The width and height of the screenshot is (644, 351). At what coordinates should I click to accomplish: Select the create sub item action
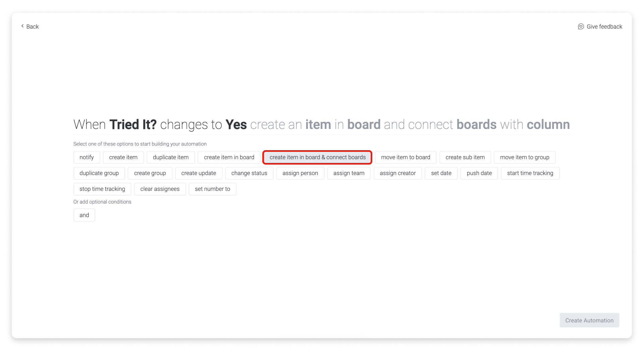(x=465, y=157)
